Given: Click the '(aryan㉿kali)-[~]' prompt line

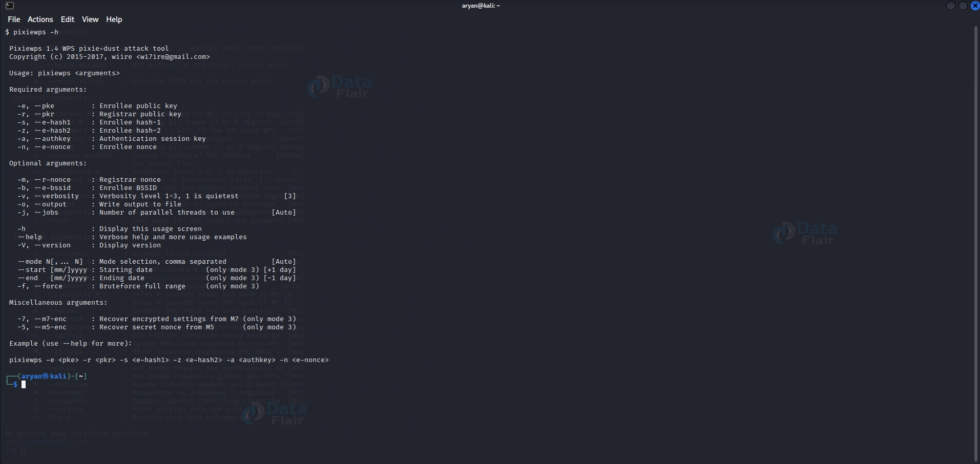Looking at the screenshot, I should [x=47, y=376].
